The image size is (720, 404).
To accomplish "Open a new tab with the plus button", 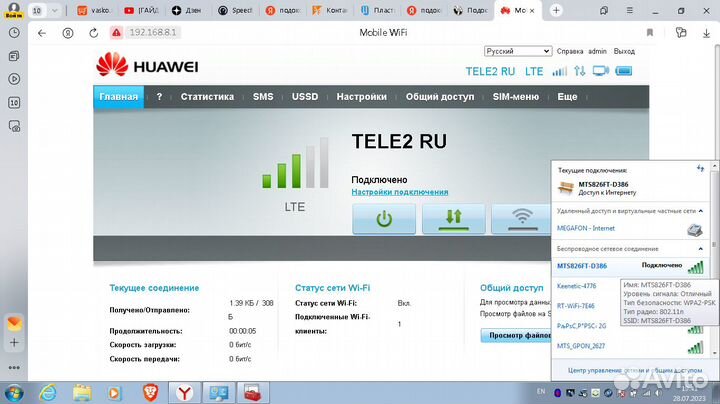I will [x=556, y=10].
